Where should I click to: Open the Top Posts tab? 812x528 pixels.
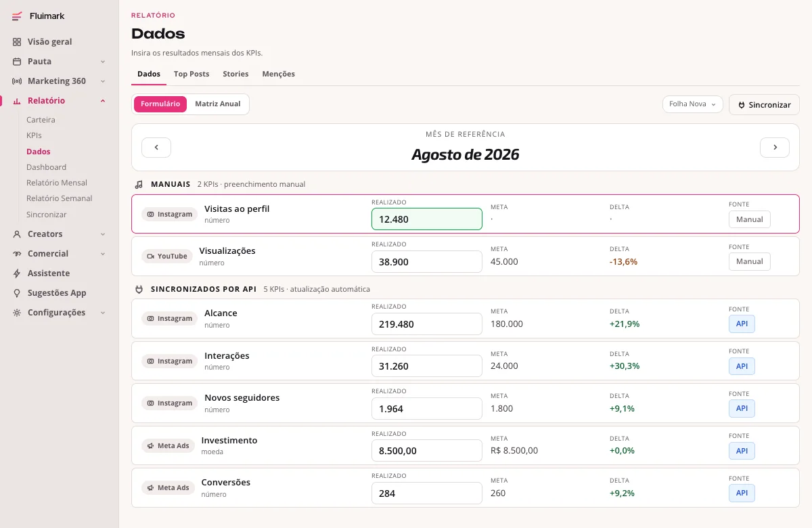click(x=191, y=74)
